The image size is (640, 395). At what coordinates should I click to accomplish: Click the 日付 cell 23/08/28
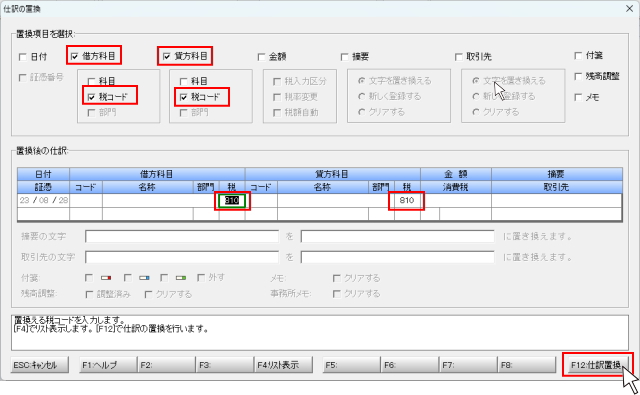pos(44,200)
